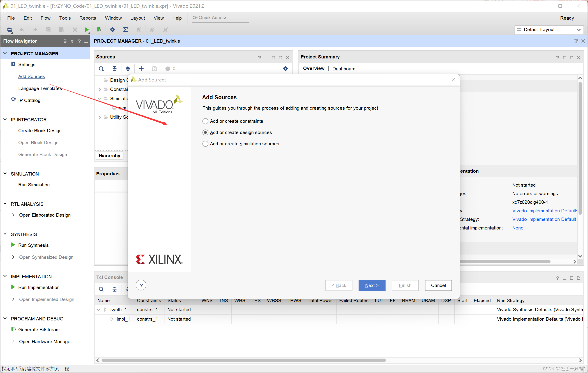Expand the Constraints folder in Sources
The image size is (588, 373).
click(99, 90)
